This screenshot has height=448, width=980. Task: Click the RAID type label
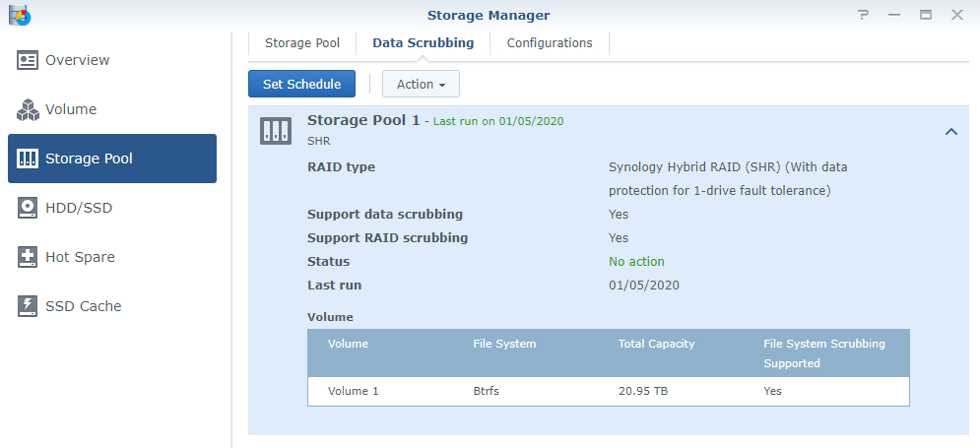click(341, 167)
